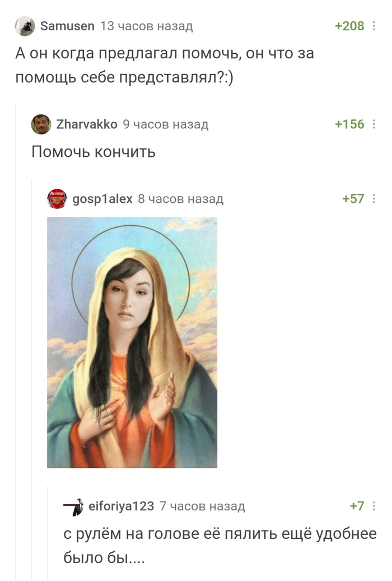The height and width of the screenshot is (581, 392).
Task: Click the +57 rating on gosp1alex's comment
Action: (353, 199)
